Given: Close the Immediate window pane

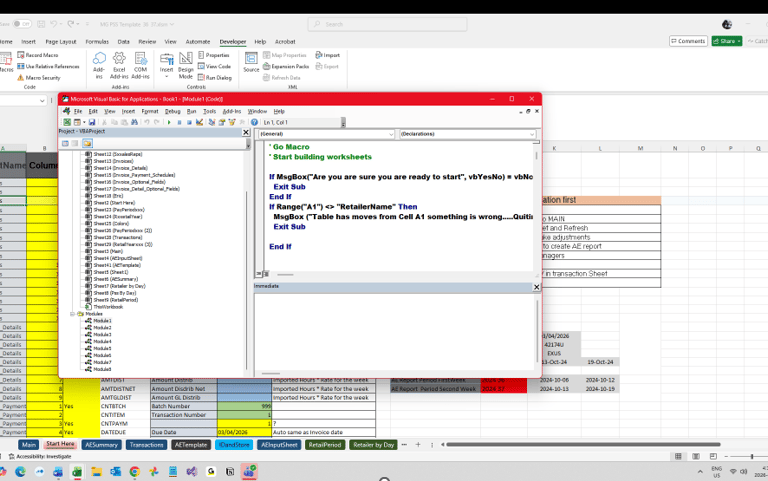Looking at the screenshot, I should 536,287.
